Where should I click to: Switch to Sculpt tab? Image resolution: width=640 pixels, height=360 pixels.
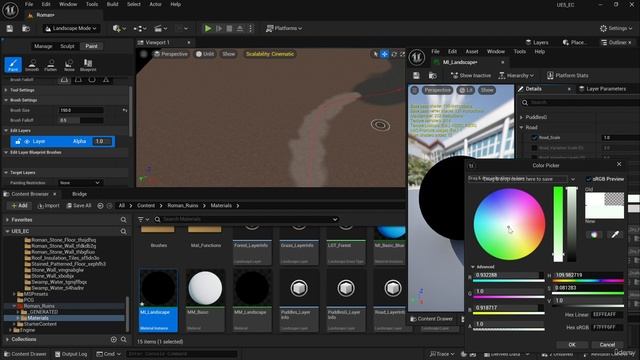[67, 46]
